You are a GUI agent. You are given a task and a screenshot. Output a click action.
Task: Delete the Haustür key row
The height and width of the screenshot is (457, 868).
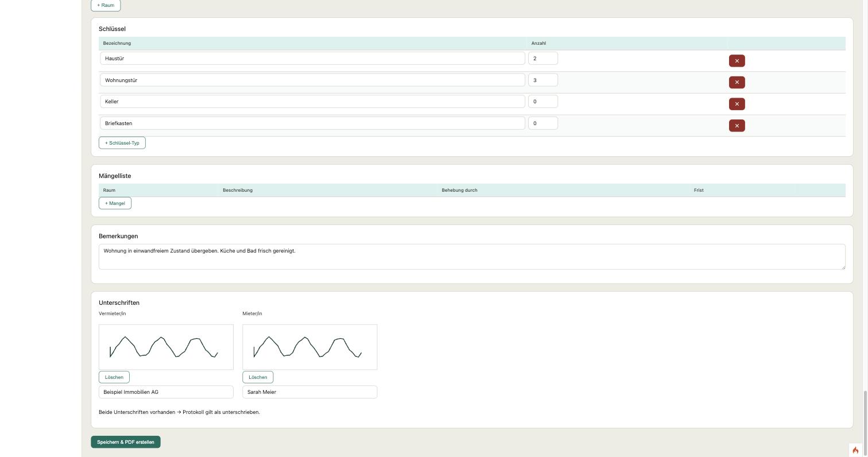[737, 61]
